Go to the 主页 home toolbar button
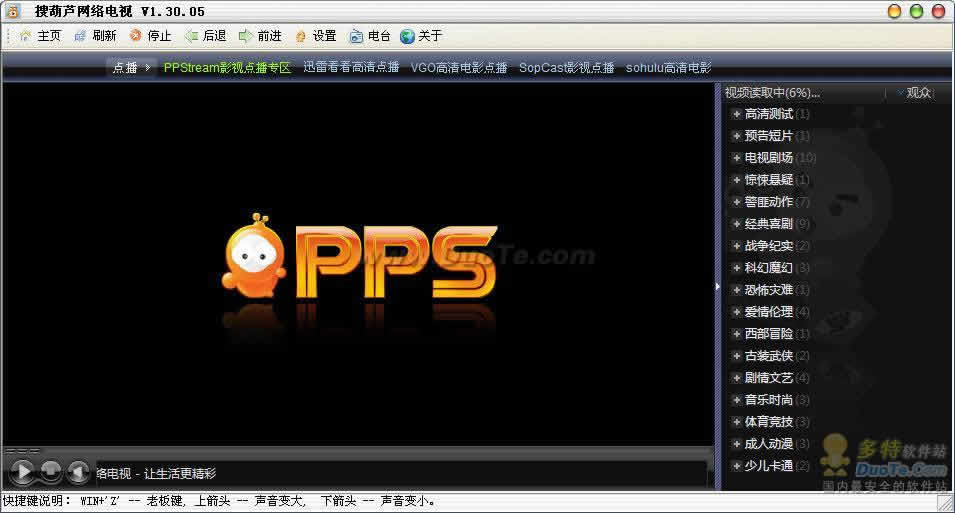Viewport: 955px width, 513px height. tap(40, 36)
